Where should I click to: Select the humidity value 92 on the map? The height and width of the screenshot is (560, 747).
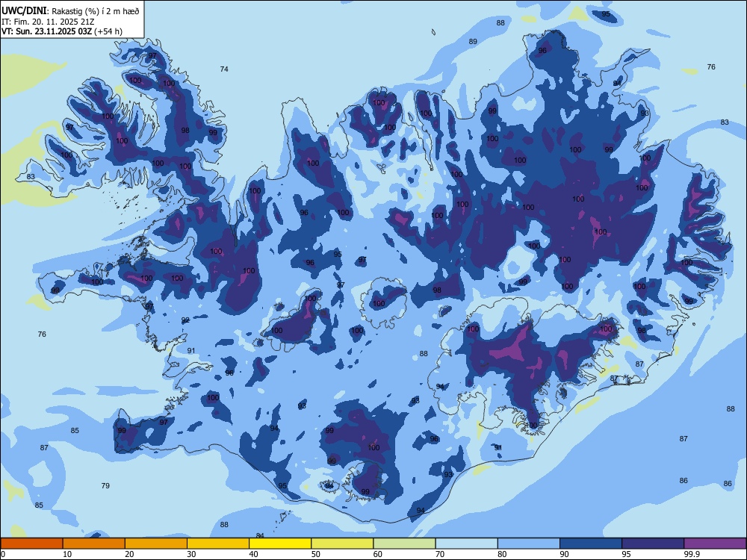point(185,320)
